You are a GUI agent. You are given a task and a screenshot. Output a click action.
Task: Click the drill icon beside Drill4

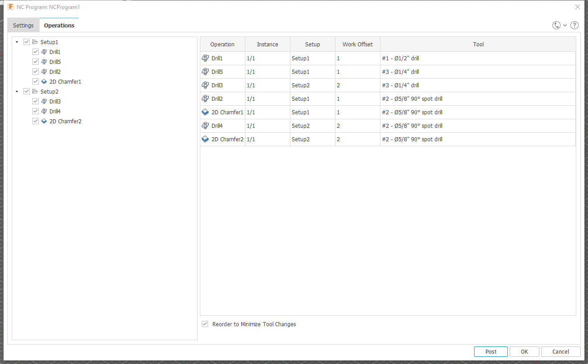coord(44,111)
